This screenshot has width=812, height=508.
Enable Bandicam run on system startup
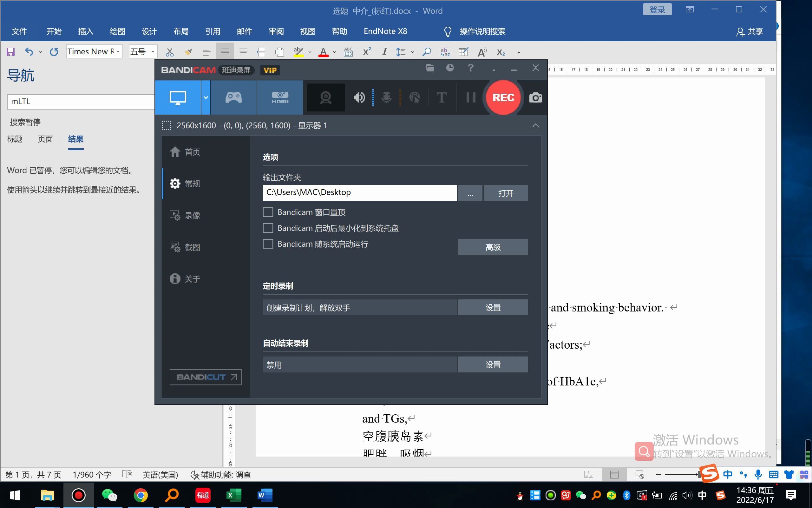pyautogui.click(x=268, y=244)
